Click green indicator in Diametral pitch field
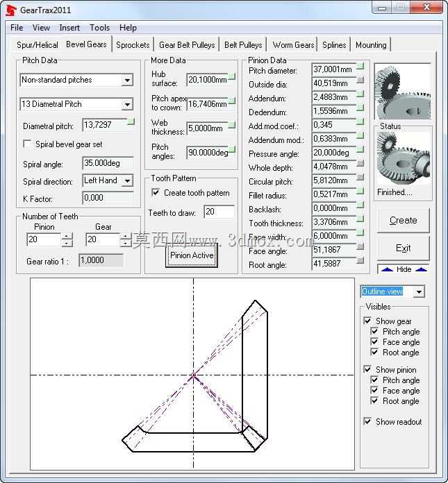Viewport: 448px width, 483px height. (x=131, y=122)
